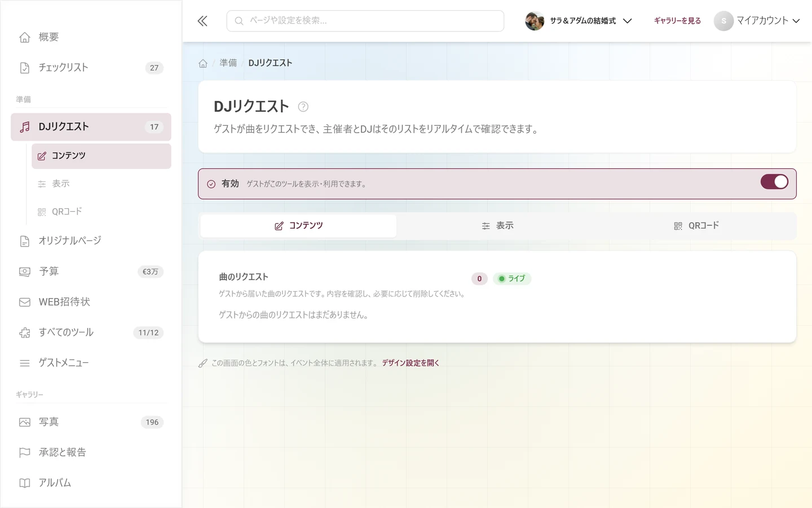This screenshot has width=812, height=508.
Task: Click the チェックリスト document icon
Action: point(25,68)
